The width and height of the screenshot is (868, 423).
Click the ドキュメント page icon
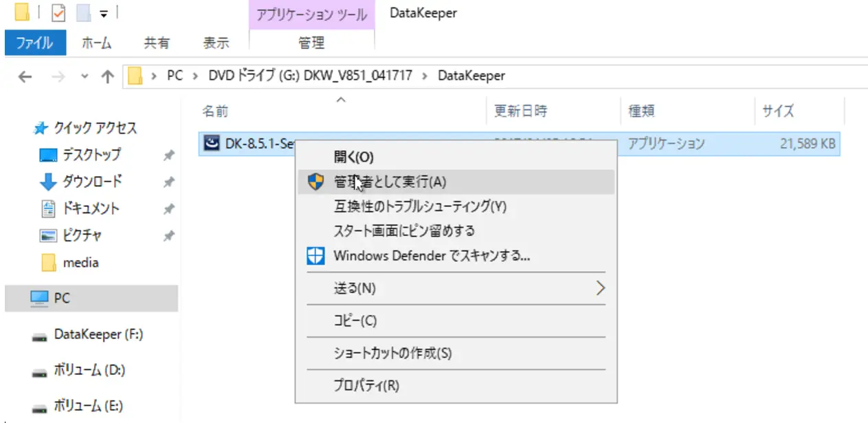click(48, 208)
